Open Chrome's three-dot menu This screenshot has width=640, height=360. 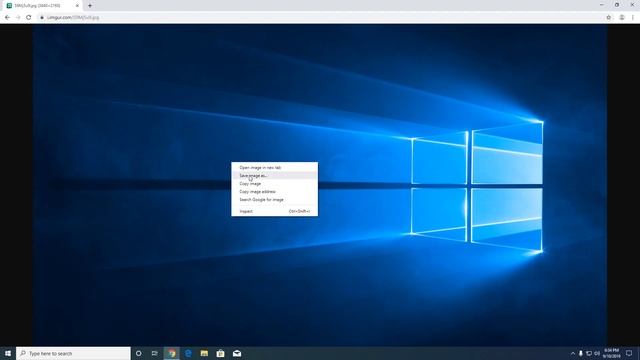[x=633, y=18]
